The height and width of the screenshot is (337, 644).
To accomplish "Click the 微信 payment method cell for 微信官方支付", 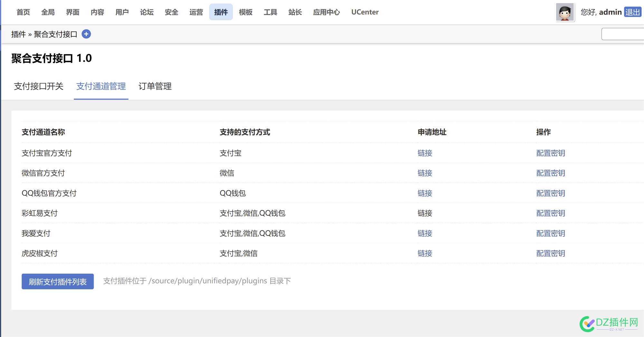I will (x=227, y=173).
